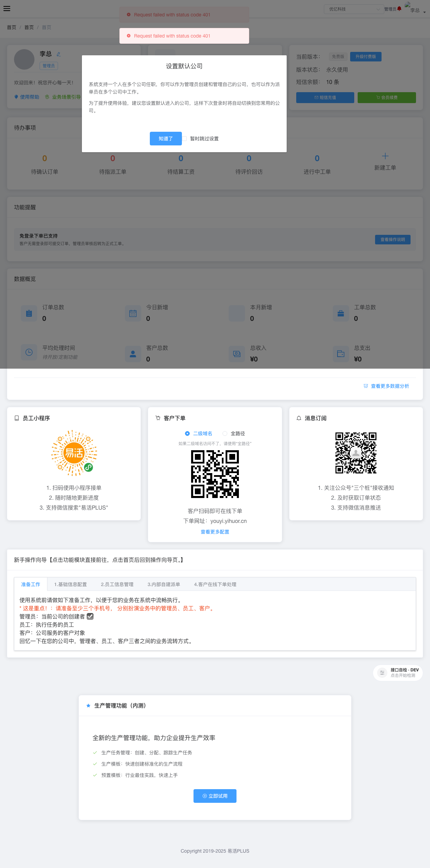Open the 查看更多数据分析 link
This screenshot has width=430, height=868.
(386, 386)
